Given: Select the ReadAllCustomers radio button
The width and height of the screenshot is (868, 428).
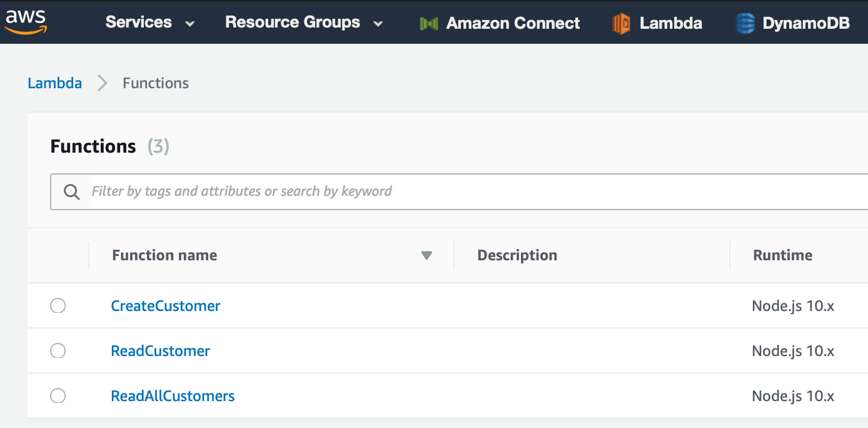Looking at the screenshot, I should [x=58, y=395].
